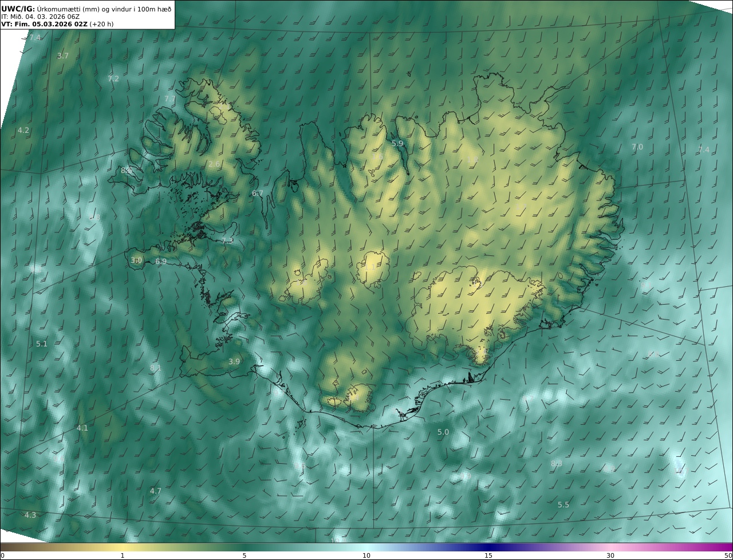Click the valid time 'VT: Fim. 05.03.2026 02Z'

pyautogui.click(x=44, y=24)
